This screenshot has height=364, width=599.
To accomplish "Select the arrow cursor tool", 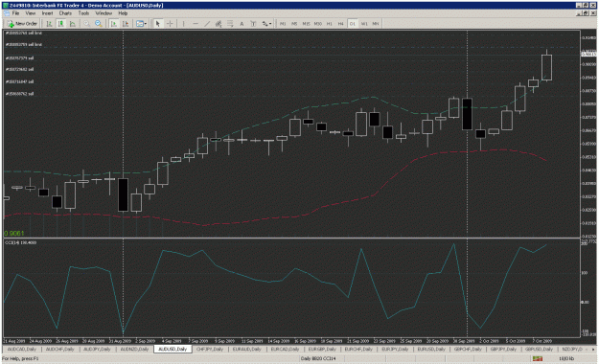I will point(158,24).
